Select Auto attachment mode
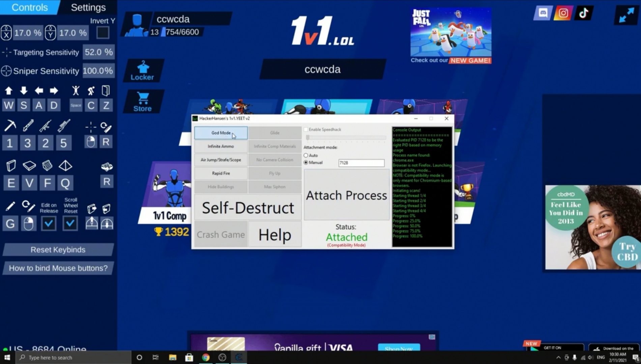 point(306,155)
